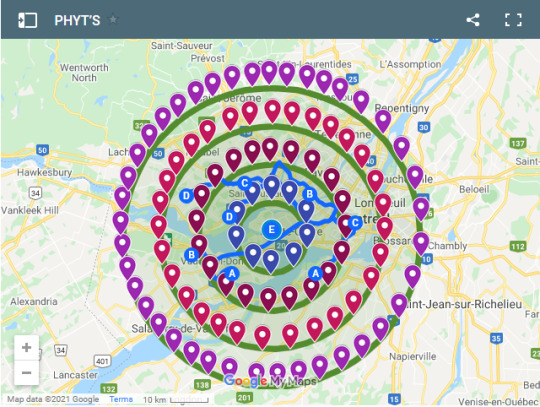Click the route 201 shield

point(244,398)
